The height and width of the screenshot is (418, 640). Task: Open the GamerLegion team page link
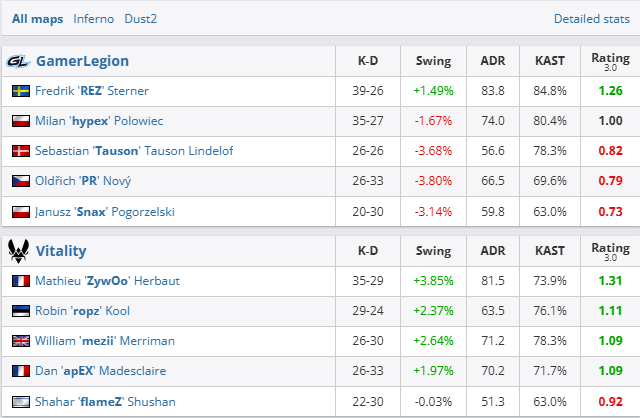(82, 61)
